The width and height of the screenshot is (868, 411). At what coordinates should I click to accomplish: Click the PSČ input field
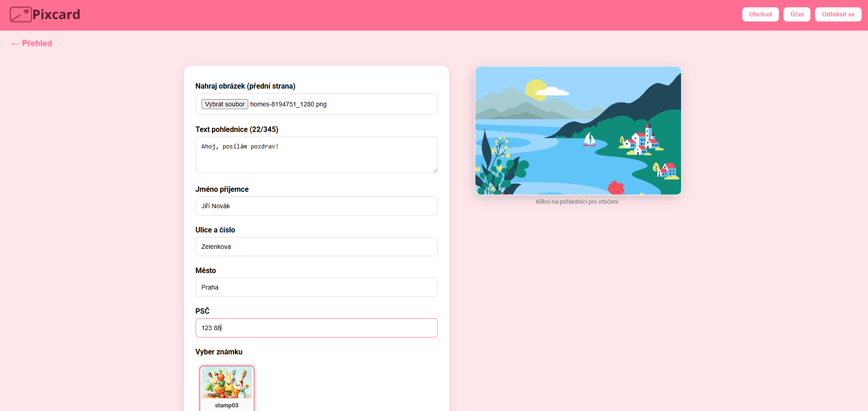coord(316,328)
